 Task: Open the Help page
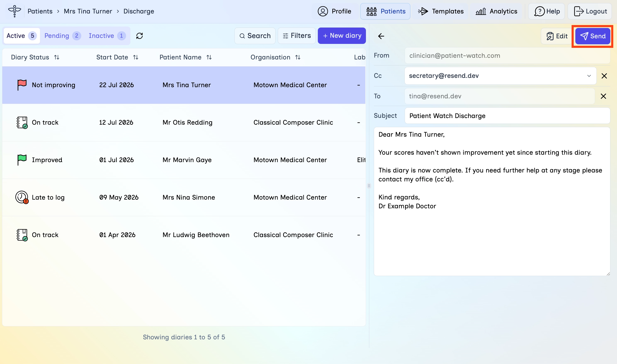coord(547,11)
